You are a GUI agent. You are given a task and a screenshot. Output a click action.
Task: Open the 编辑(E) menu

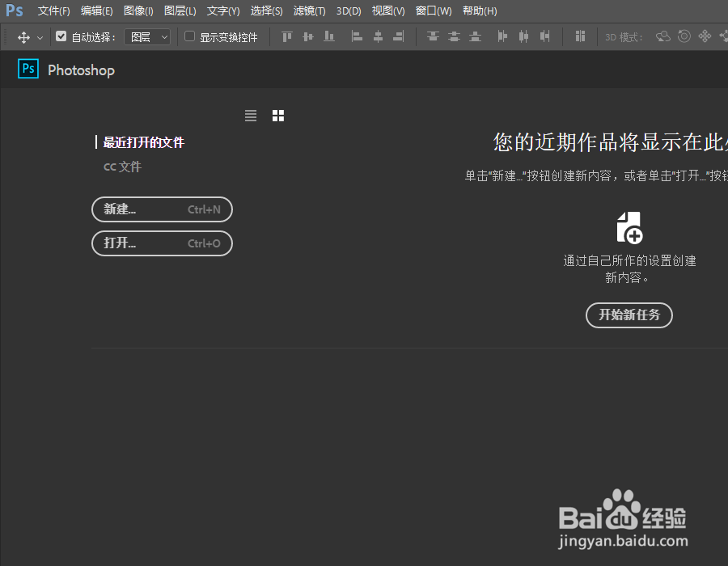pos(96,11)
